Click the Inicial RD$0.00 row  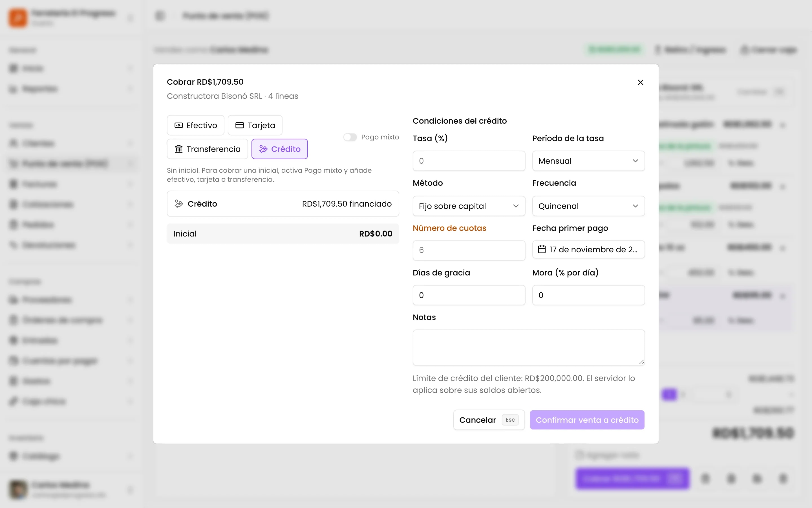[283, 234]
